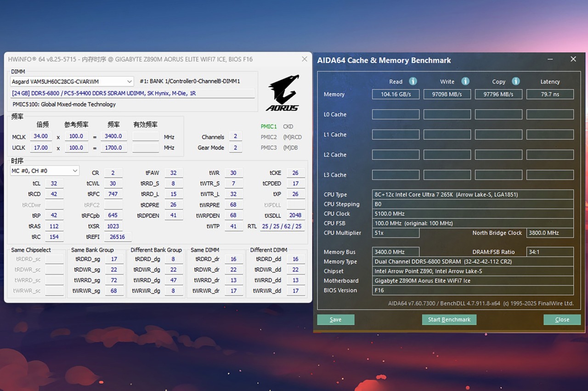The image size is (588, 391).
Task: Click the North Bridge Clock value field
Action: [549, 233]
